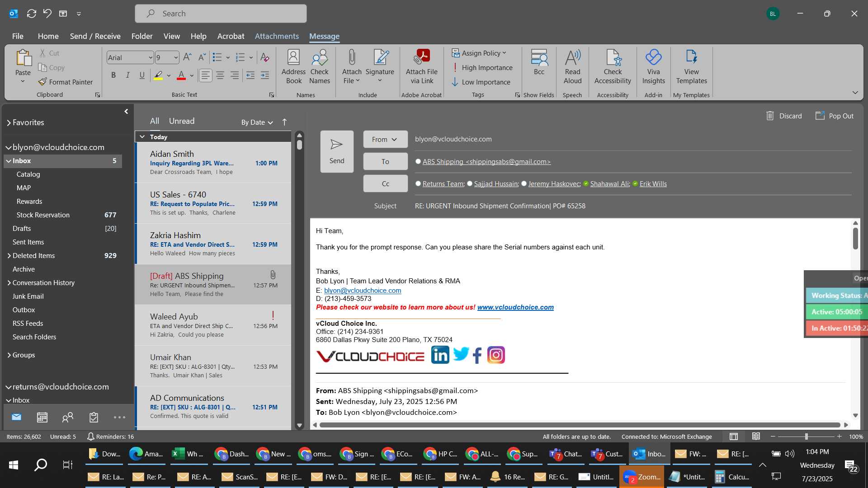This screenshot has width=868, height=488.
Task: Show Unread messages filter
Action: tap(182, 121)
